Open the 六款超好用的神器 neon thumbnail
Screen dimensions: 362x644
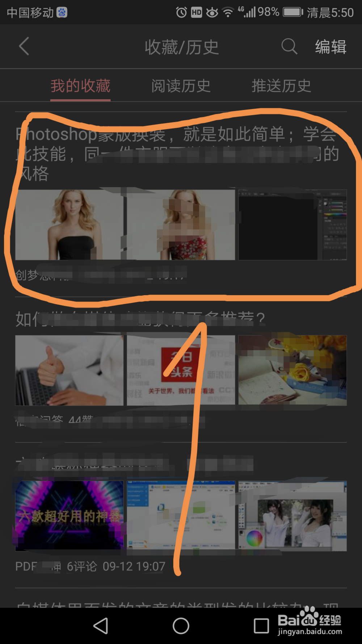[69, 516]
